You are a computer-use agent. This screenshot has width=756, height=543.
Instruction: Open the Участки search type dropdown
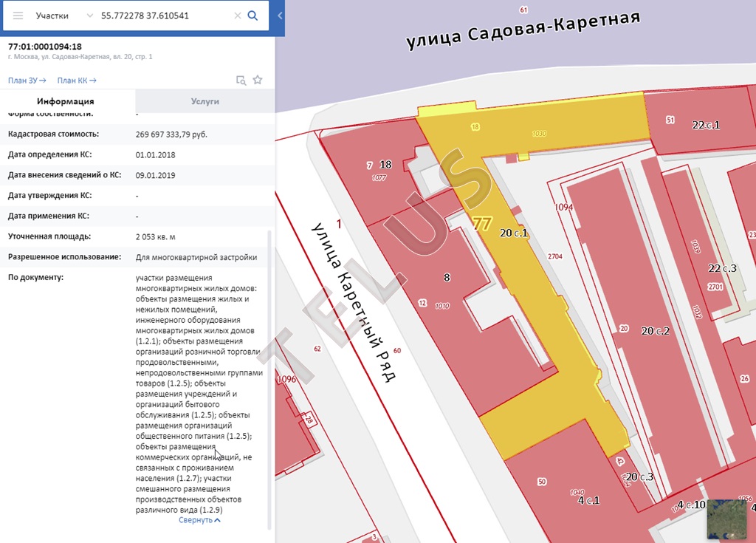click(64, 16)
